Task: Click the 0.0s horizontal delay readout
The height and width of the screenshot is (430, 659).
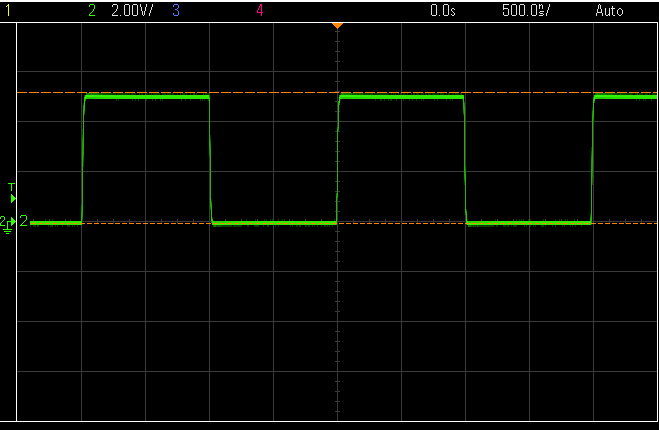Action: tap(442, 11)
